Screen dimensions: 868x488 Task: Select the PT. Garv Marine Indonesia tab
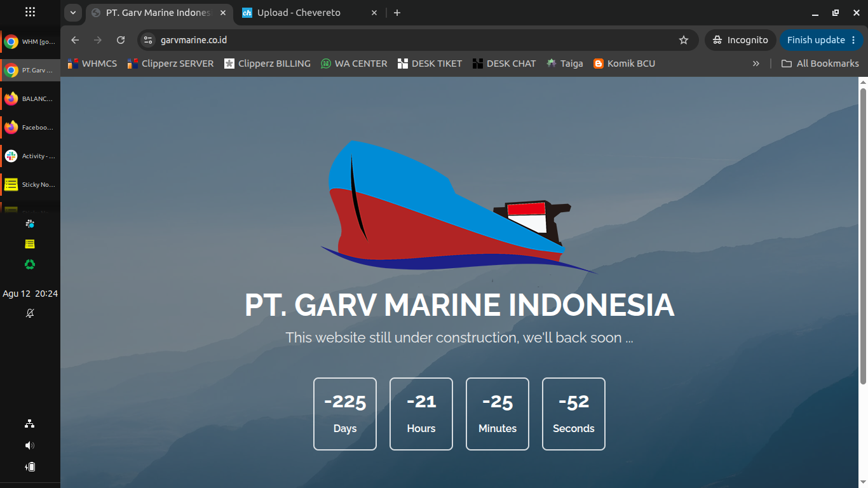point(159,13)
